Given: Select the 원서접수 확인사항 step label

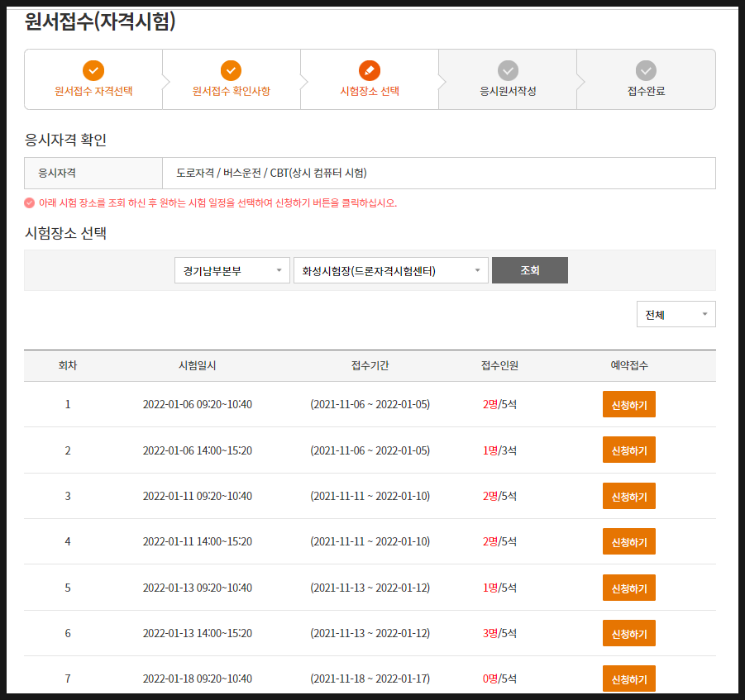Looking at the screenshot, I should [x=231, y=91].
